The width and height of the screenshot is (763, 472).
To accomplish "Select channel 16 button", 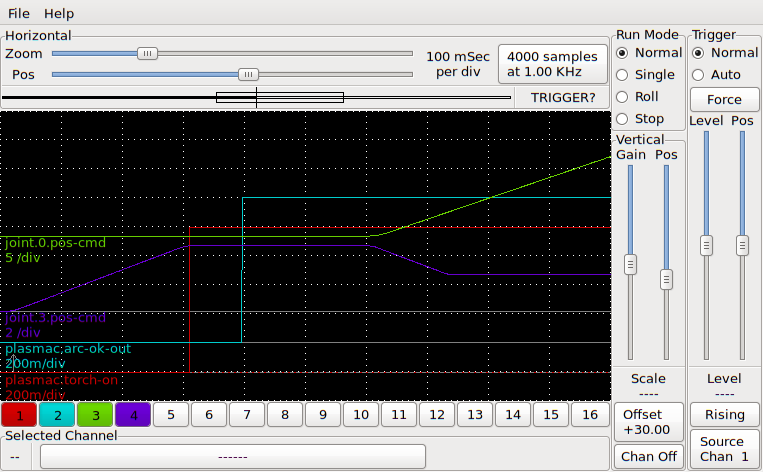I will coord(590,415).
